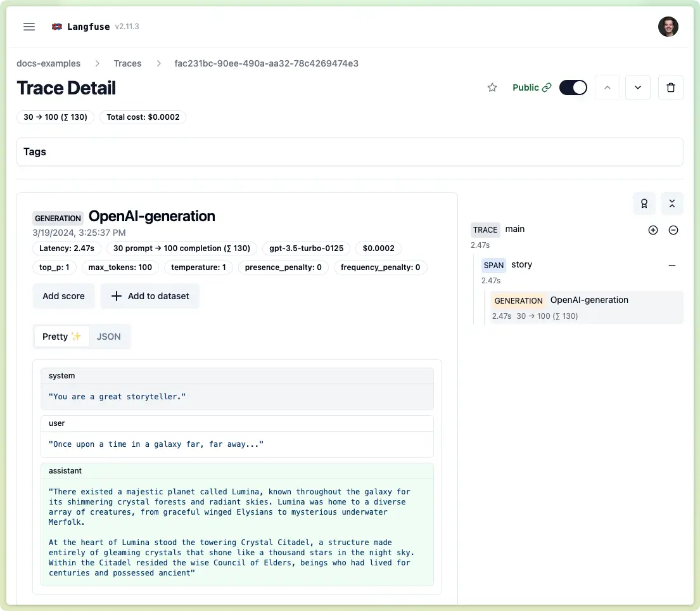Expand the Traces breadcrumb entry
The height and width of the screenshot is (611, 700).
pos(127,63)
